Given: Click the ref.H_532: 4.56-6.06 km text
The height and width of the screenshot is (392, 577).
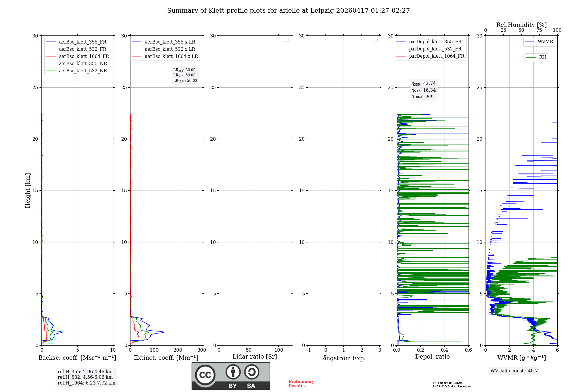Looking at the screenshot, I should click(x=85, y=377).
